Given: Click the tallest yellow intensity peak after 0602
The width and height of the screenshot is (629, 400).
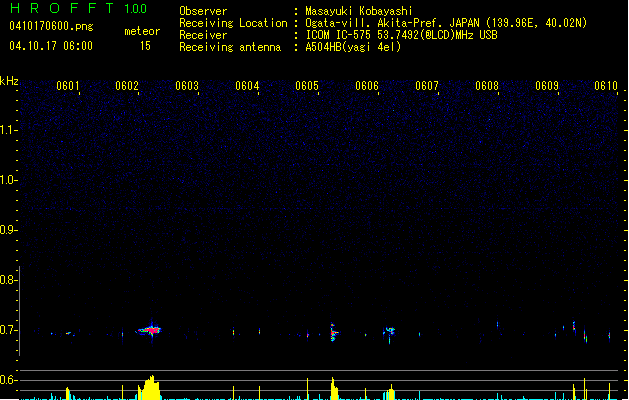Looking at the screenshot, I should (x=149, y=388).
